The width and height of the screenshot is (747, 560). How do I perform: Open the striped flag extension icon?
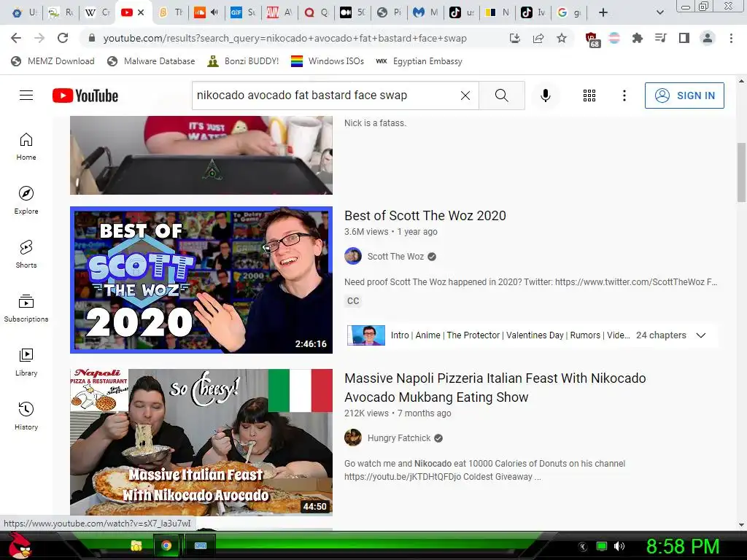tap(614, 38)
